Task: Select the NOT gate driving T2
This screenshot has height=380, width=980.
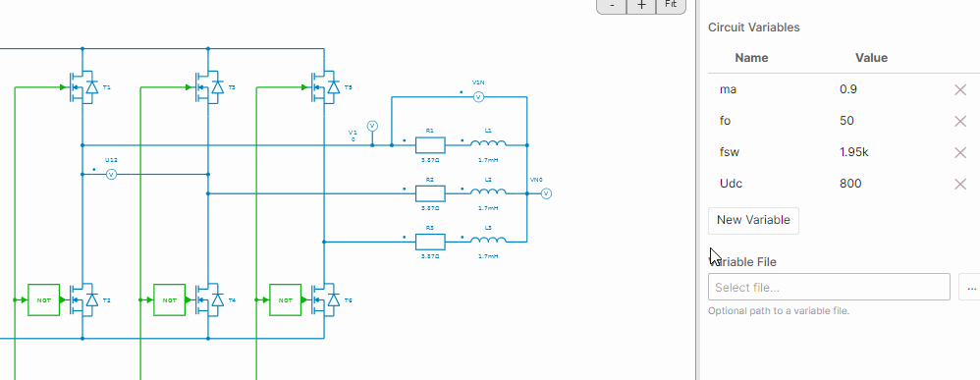Action: point(44,300)
